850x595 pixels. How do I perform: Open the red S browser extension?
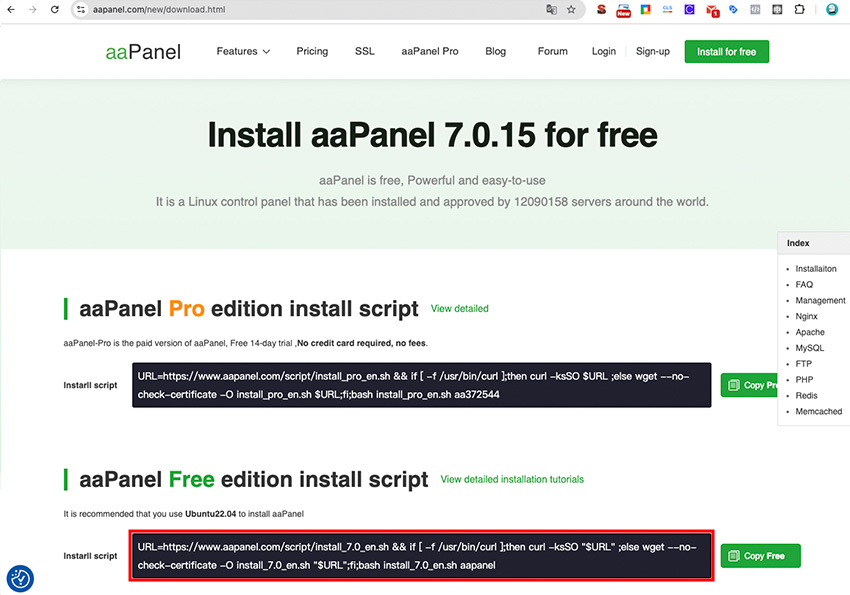[601, 9]
